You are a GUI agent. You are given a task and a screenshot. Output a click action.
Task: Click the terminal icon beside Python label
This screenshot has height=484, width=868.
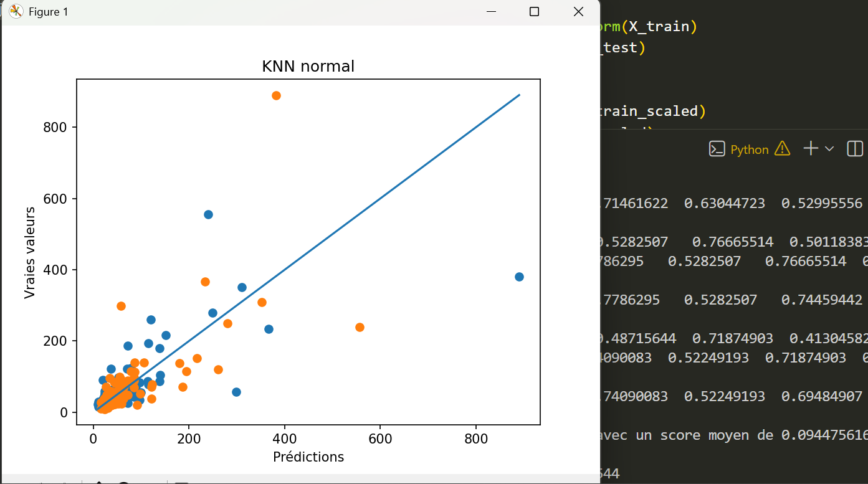click(x=717, y=149)
